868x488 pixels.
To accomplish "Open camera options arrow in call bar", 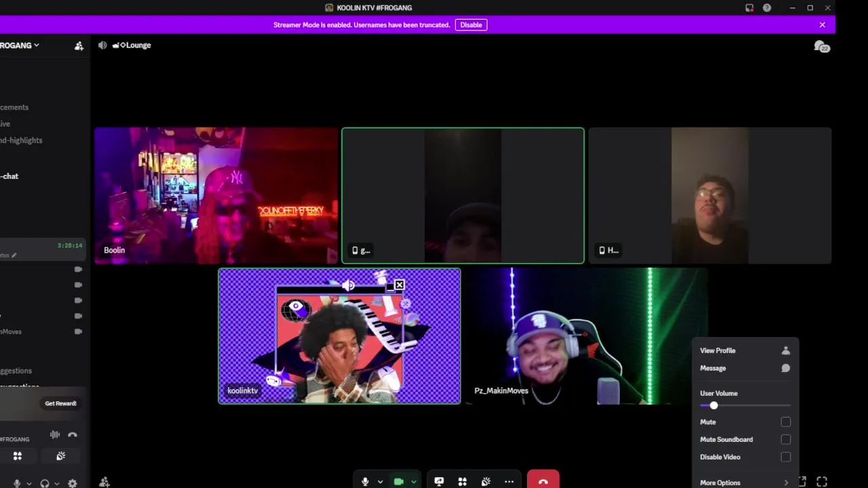I will [413, 482].
